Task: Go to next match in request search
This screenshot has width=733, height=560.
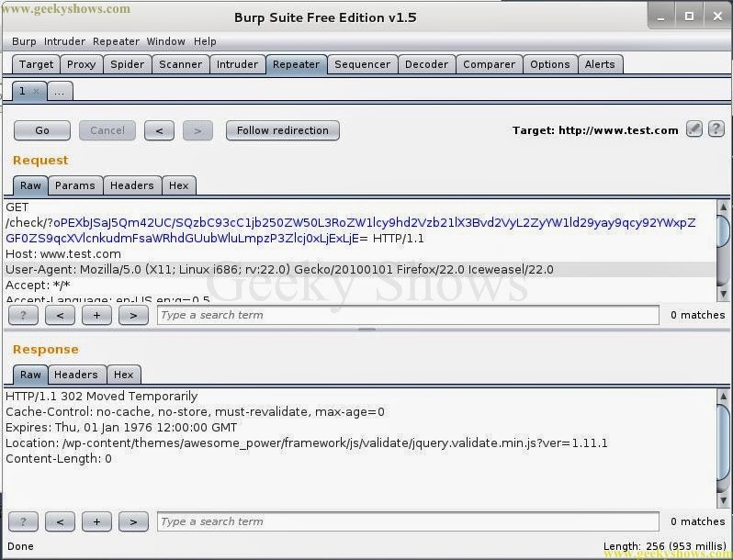Action: 133,315
